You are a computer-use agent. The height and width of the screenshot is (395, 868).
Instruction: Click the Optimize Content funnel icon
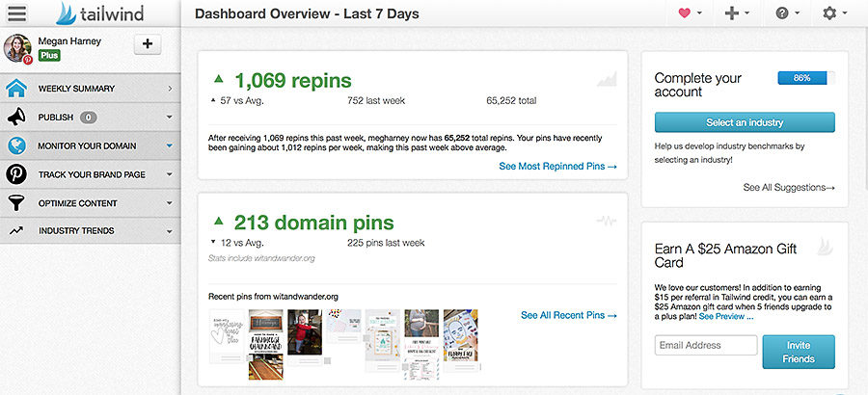pyautogui.click(x=16, y=203)
